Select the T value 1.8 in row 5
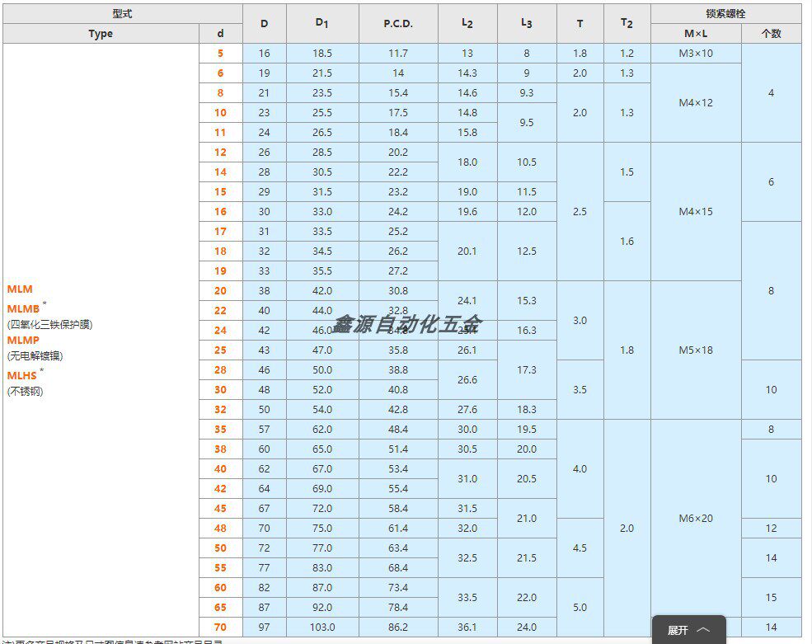The height and width of the screenshot is (644, 812). click(x=580, y=54)
